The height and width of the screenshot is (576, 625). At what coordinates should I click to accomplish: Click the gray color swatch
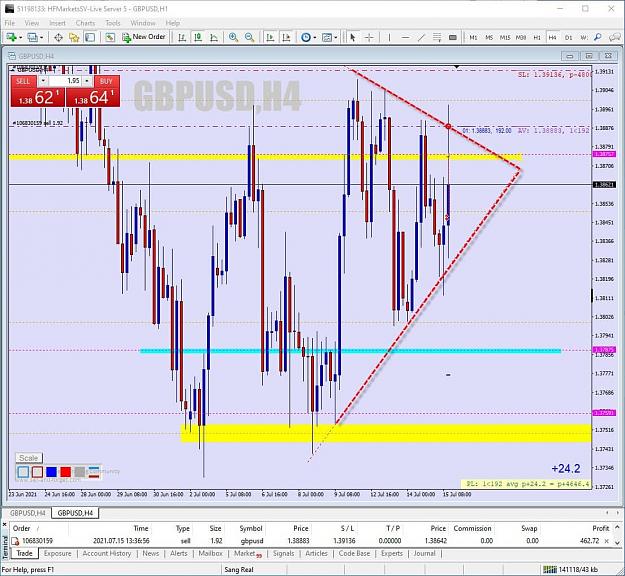(x=80, y=472)
